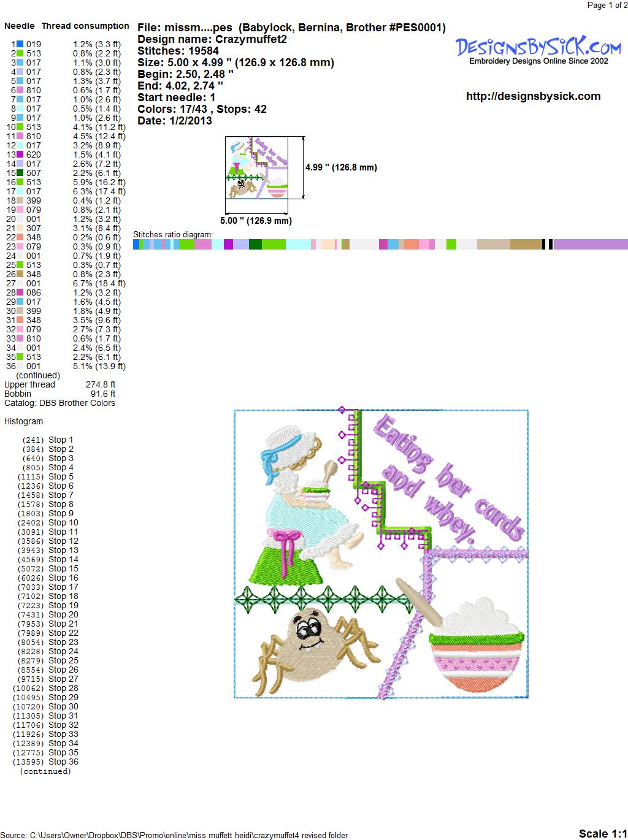Click the 'Thread consumption' column header
The height and width of the screenshot is (840, 628).
click(x=85, y=26)
